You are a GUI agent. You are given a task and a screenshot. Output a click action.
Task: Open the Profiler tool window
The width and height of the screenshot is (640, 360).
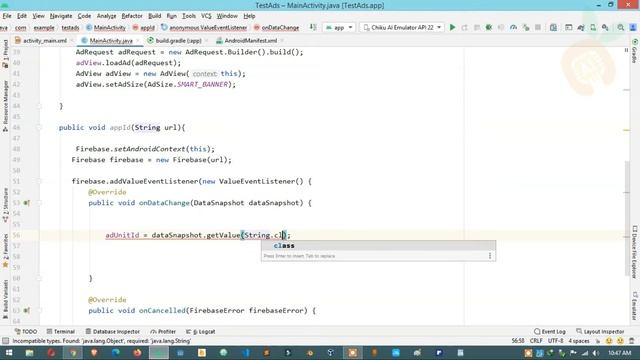163,331
